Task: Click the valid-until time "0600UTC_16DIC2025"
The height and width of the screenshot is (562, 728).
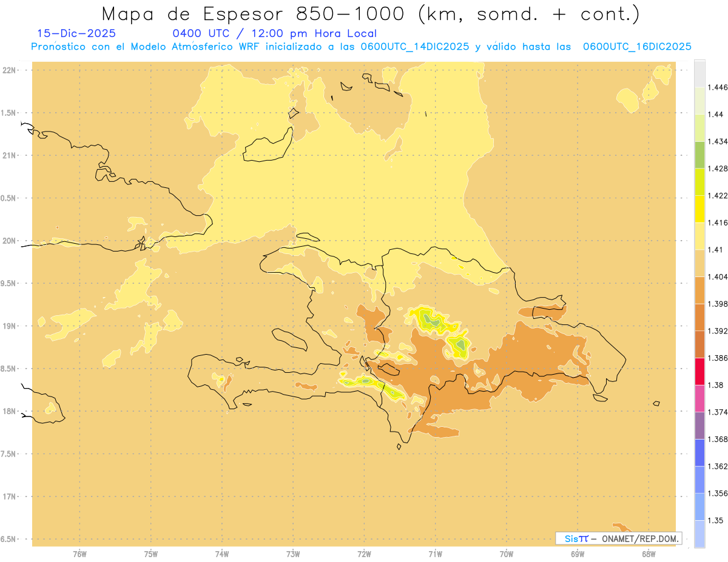Action: [637, 47]
